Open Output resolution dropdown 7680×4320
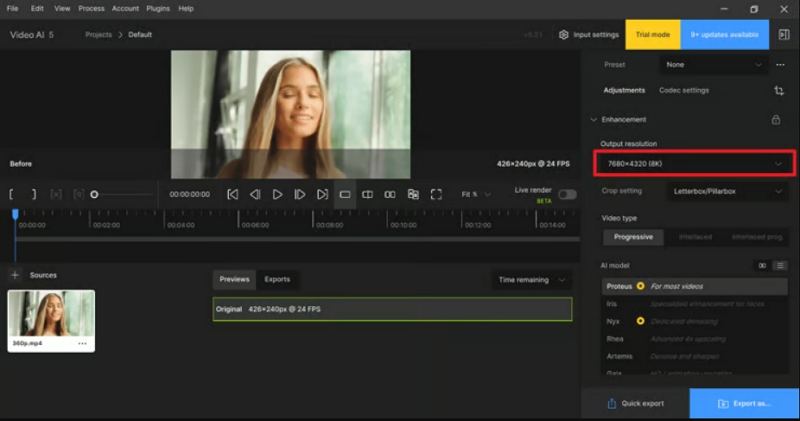Image resolution: width=800 pixels, height=421 pixels. [694, 164]
